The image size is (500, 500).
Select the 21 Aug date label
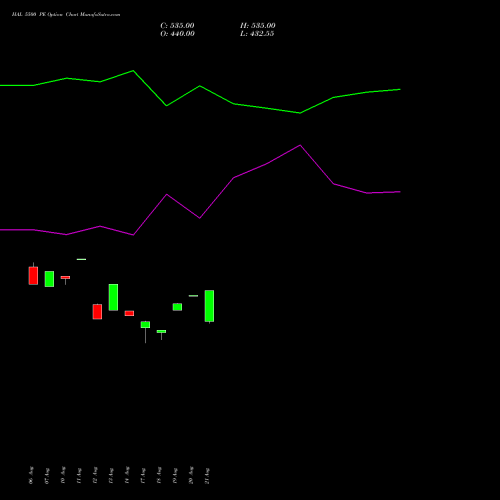pos(207,475)
